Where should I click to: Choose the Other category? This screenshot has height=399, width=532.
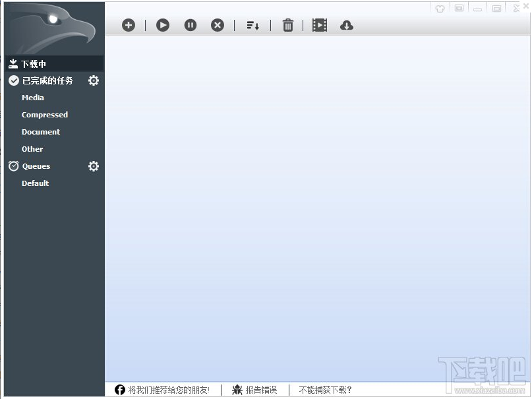point(32,149)
